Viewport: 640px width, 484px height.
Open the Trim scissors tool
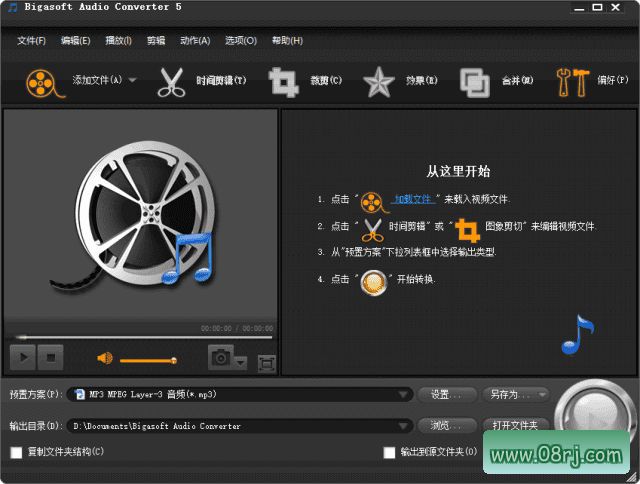[x=172, y=82]
